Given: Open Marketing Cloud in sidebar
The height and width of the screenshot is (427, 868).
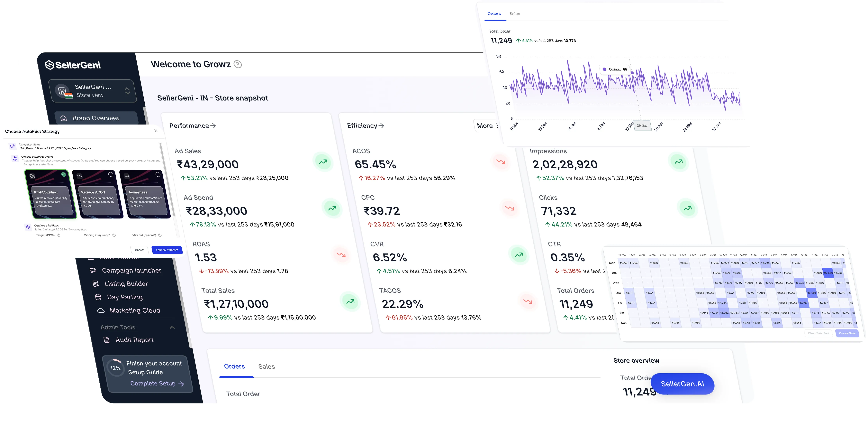Looking at the screenshot, I should click(x=135, y=310).
